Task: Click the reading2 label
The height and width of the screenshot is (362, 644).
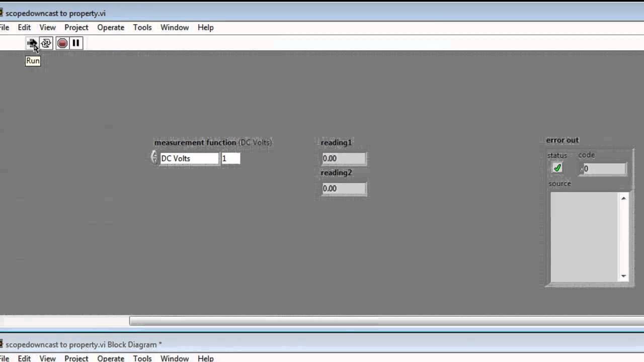Action: [x=337, y=172]
